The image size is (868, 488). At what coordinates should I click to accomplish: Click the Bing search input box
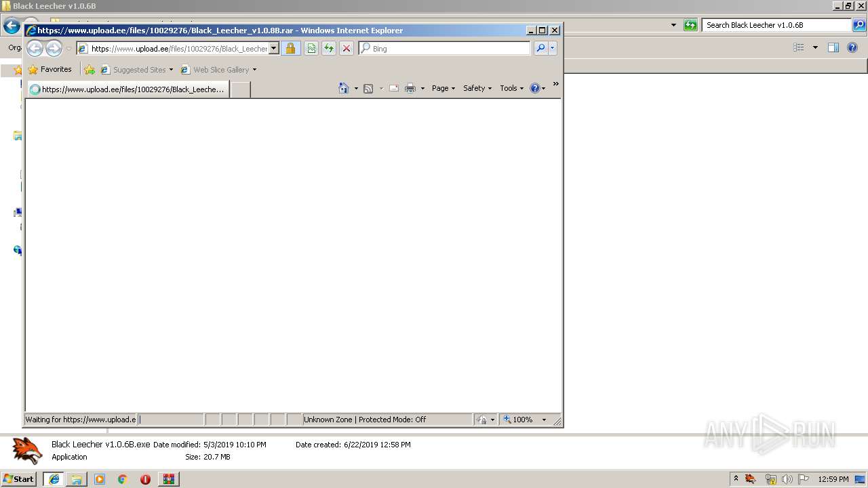[x=445, y=48]
